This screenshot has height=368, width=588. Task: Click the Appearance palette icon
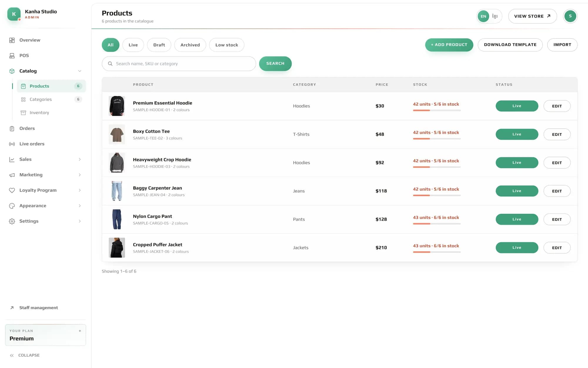coord(12,206)
